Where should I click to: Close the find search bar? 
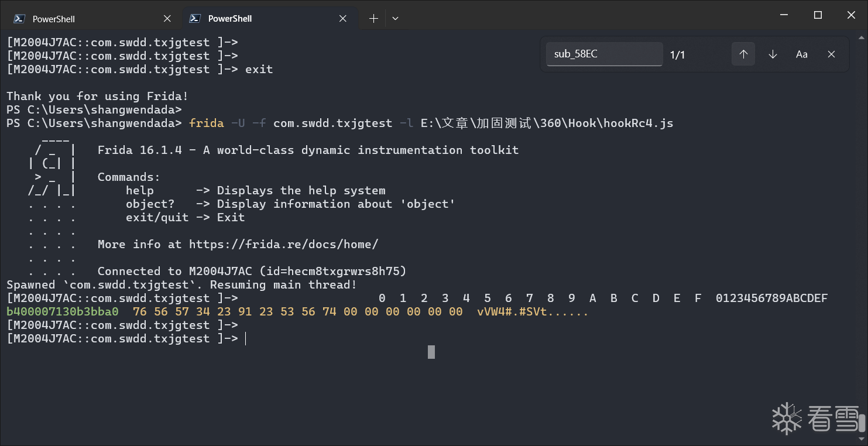click(831, 54)
